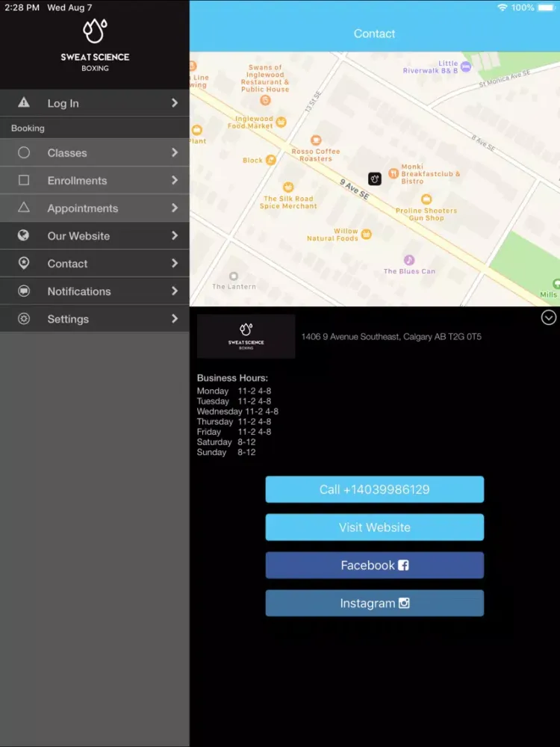560x747 pixels.
Task: Tap The Silk Road Spice Merchant icon
Action: 288,187
